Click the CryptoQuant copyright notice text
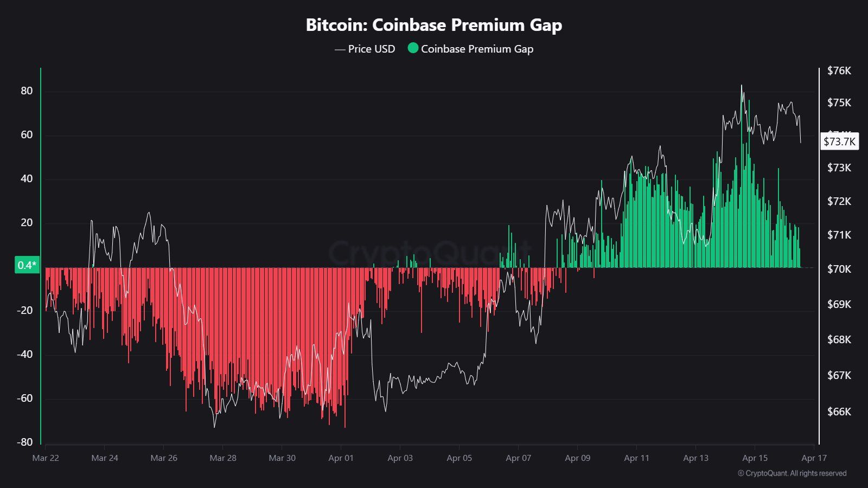The width and height of the screenshot is (868, 488). pos(792,473)
